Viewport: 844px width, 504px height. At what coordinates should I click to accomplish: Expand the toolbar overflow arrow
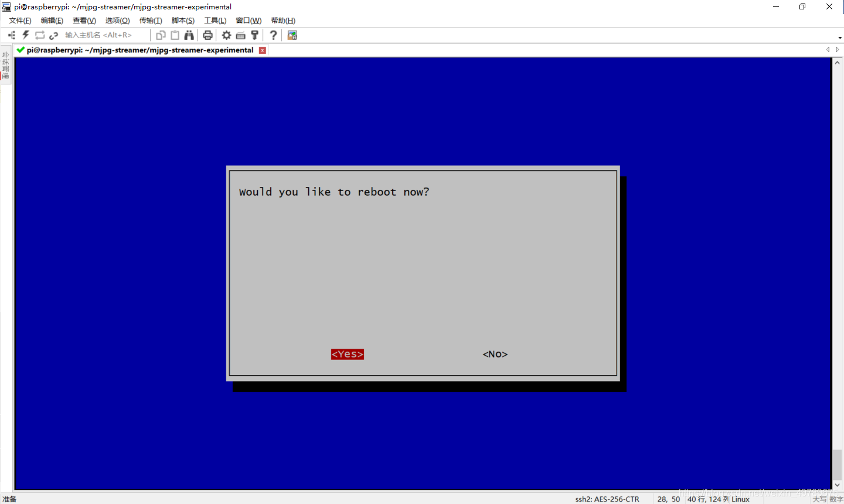click(x=840, y=38)
